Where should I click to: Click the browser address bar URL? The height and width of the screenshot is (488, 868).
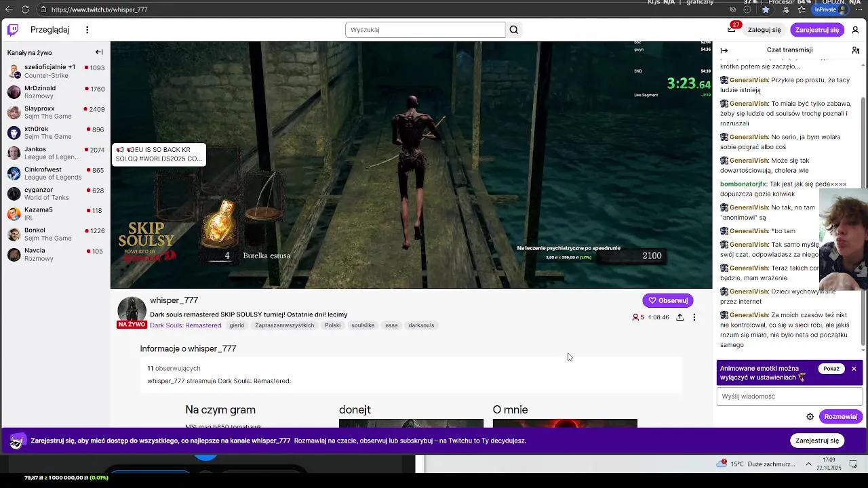[x=99, y=9]
